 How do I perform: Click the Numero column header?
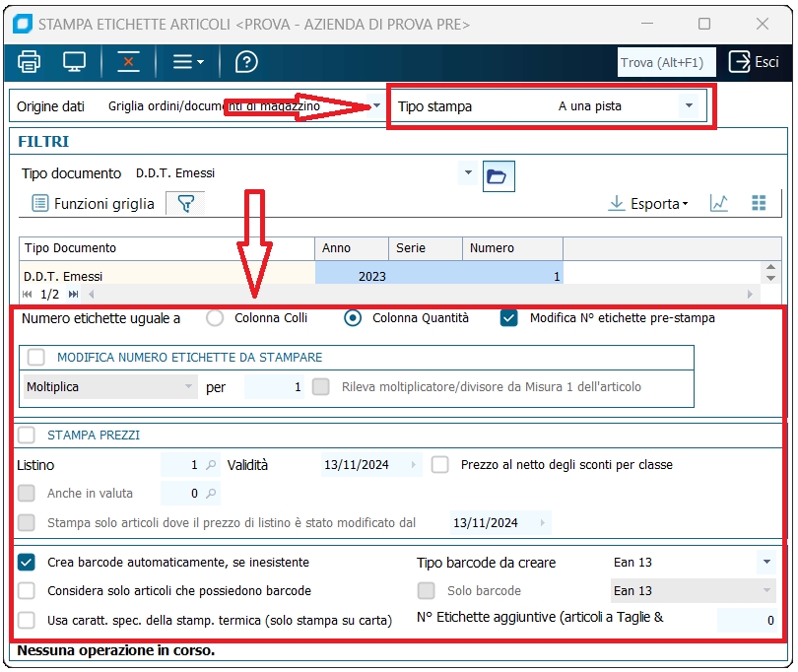[512, 248]
